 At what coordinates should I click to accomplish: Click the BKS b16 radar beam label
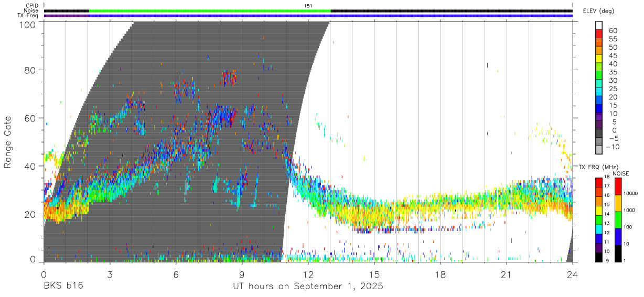[x=63, y=287]
